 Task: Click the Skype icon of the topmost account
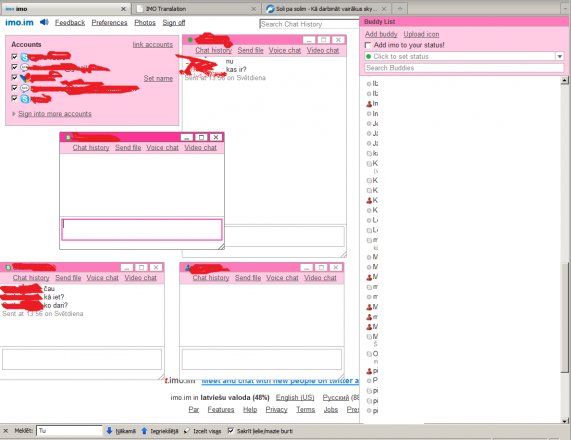[x=24, y=57]
